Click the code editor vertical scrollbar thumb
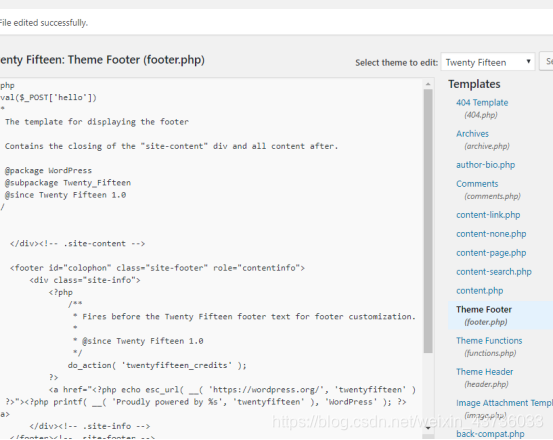 tap(428, 221)
